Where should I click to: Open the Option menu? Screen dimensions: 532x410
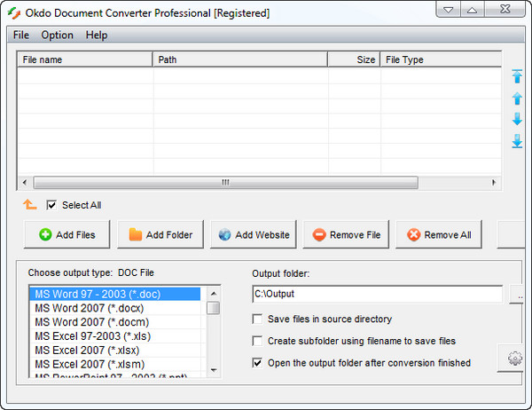[58, 35]
